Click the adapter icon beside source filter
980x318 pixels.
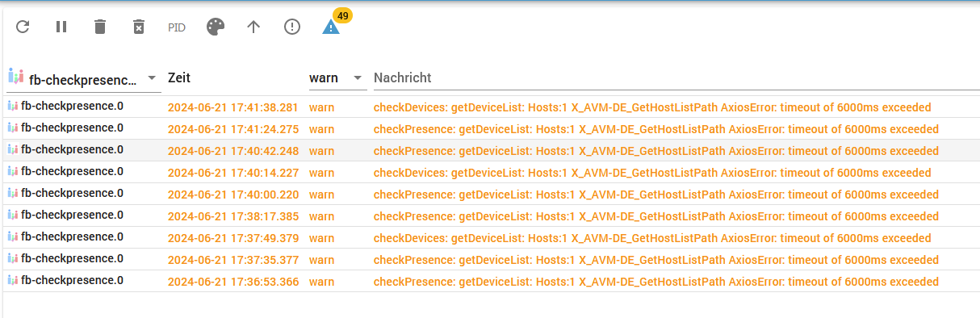click(x=15, y=77)
